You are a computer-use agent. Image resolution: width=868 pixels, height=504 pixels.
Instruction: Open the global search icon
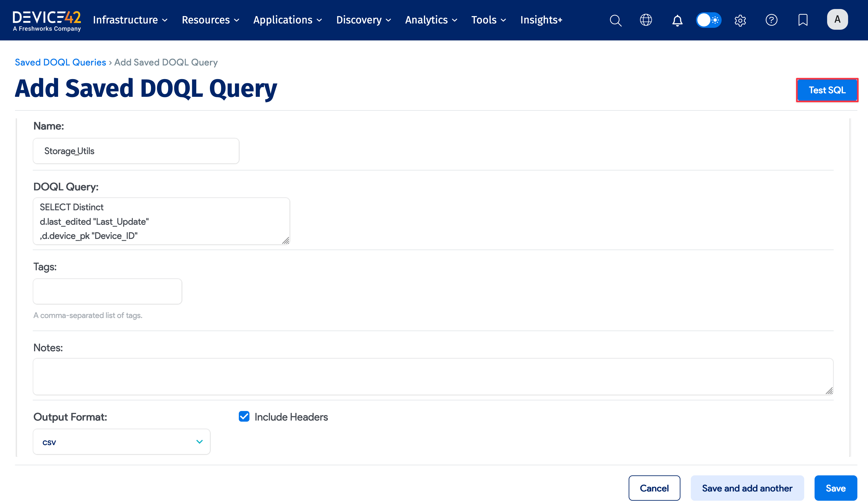point(616,20)
